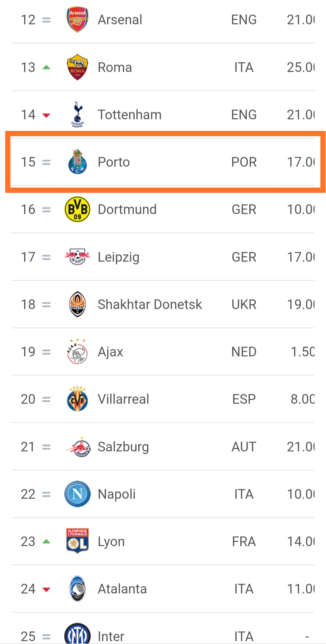Click the Inter team name
The image size is (326, 644).
tap(111, 636)
